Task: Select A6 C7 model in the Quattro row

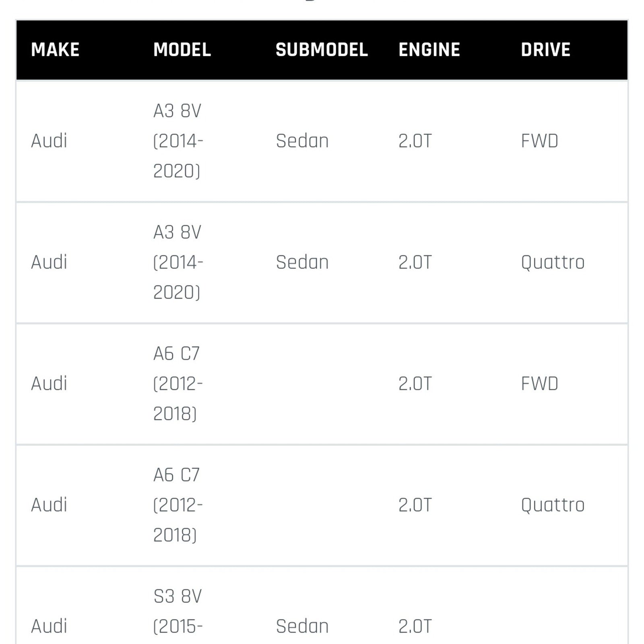Action: 177,505
